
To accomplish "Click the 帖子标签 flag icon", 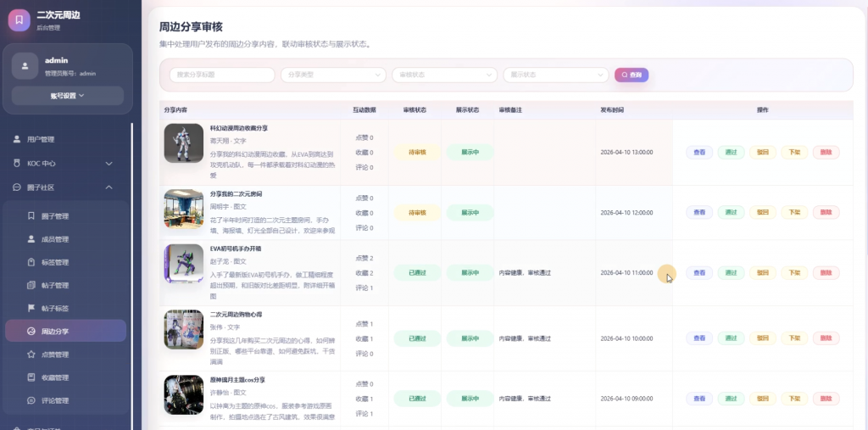I will coord(31,308).
